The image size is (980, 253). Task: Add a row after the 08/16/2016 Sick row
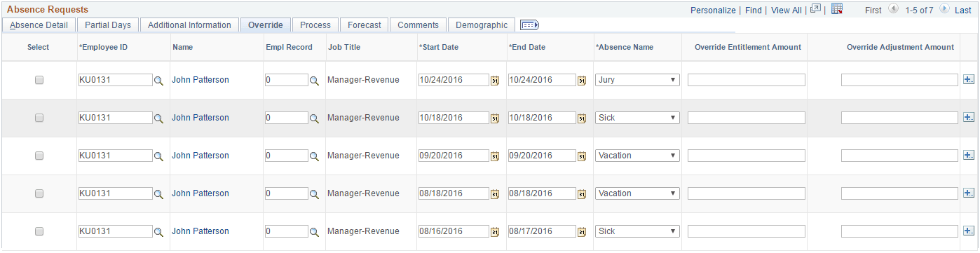[969, 231]
